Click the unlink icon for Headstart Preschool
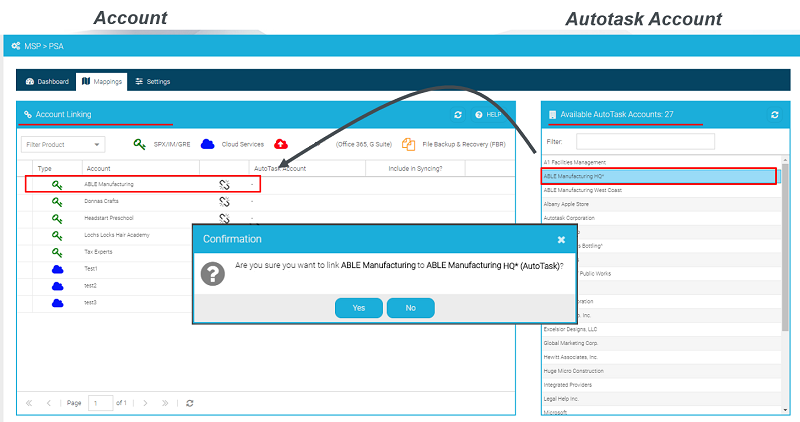The image size is (800, 422). click(224, 218)
